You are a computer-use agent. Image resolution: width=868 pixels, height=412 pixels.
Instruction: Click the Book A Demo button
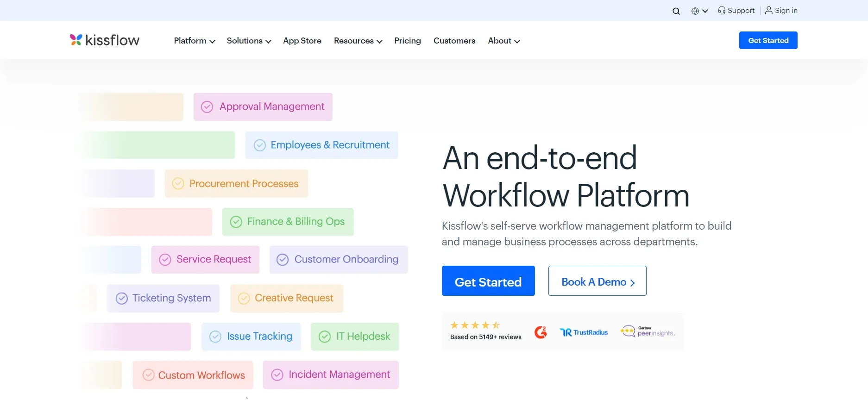[598, 281]
